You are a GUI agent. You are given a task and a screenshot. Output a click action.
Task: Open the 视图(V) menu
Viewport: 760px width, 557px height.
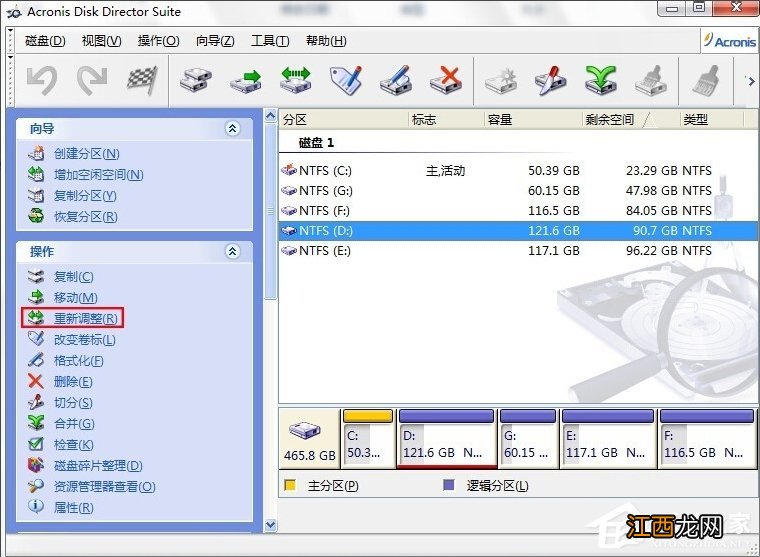pyautogui.click(x=101, y=41)
